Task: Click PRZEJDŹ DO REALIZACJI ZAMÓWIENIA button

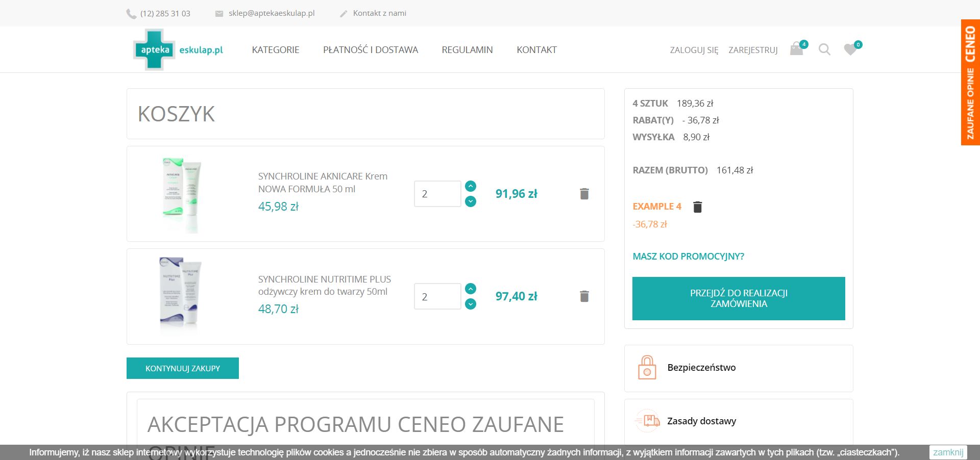Action: (x=739, y=298)
